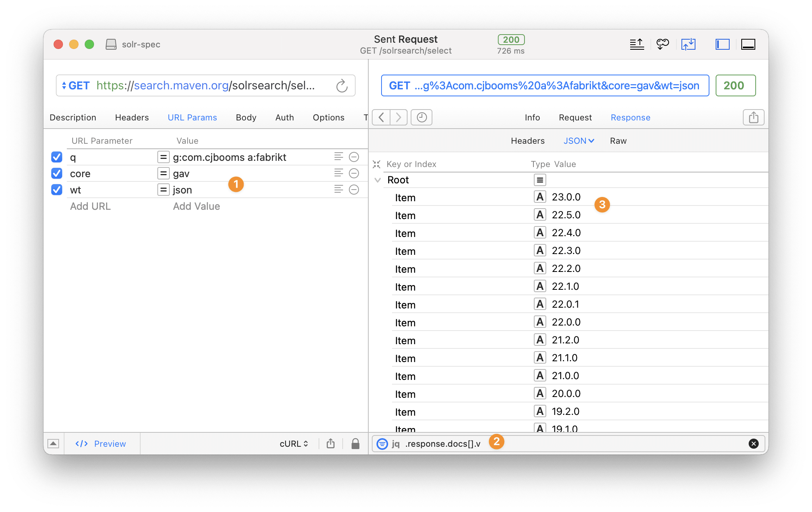Screen dimensions: 812x512
Task: Toggle the left sidebar panel icon
Action: (x=722, y=44)
